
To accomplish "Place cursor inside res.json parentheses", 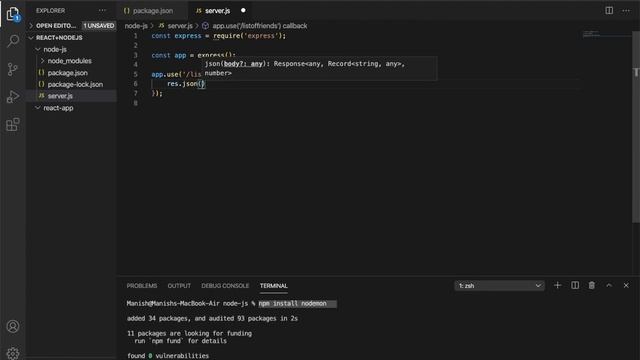I will (201, 84).
